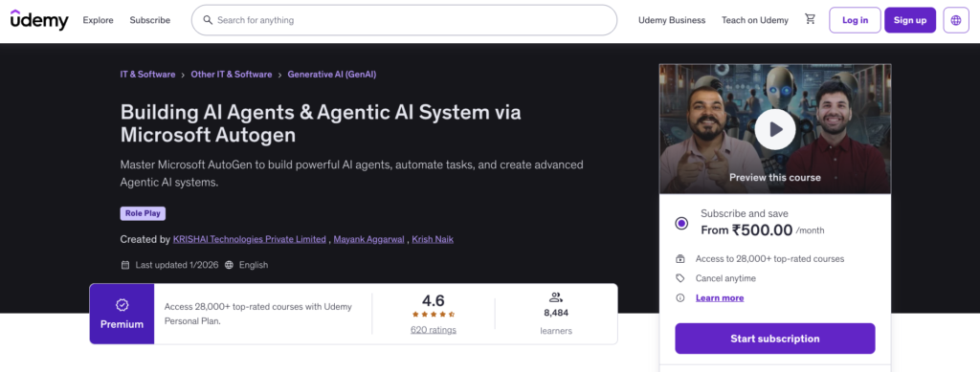Click the Last updated 1/2026 text
Image resolution: width=980 pixels, height=372 pixels.
[x=177, y=265]
